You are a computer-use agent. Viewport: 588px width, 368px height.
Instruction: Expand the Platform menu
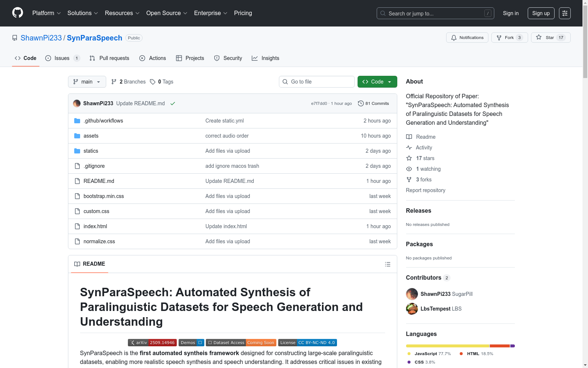coord(47,13)
